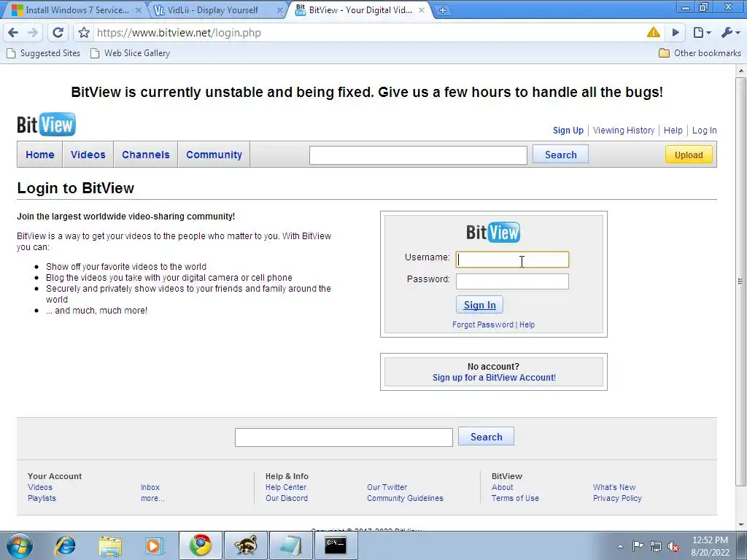Image resolution: width=747 pixels, height=560 pixels.
Task: Click the bottom search text field
Action: coord(344,437)
